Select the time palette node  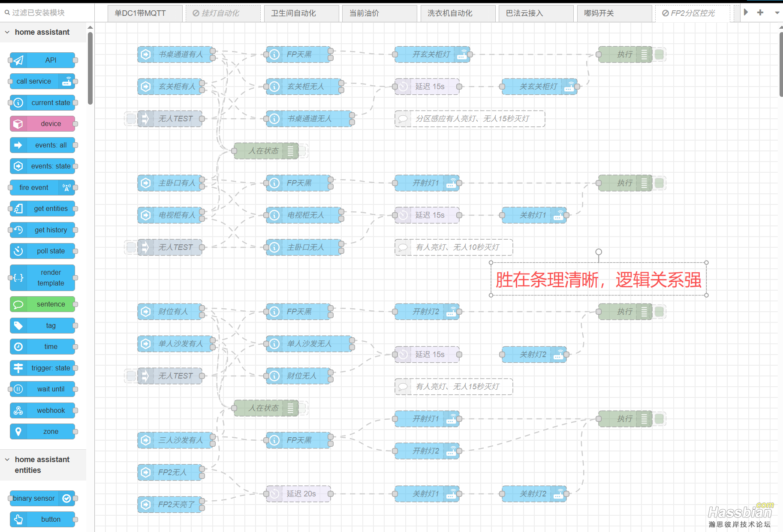[x=42, y=347]
